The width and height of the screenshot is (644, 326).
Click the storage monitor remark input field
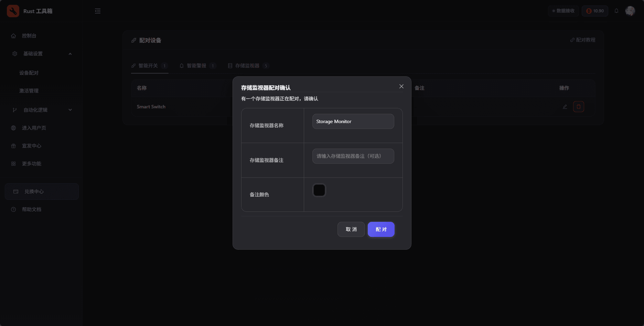(x=353, y=156)
